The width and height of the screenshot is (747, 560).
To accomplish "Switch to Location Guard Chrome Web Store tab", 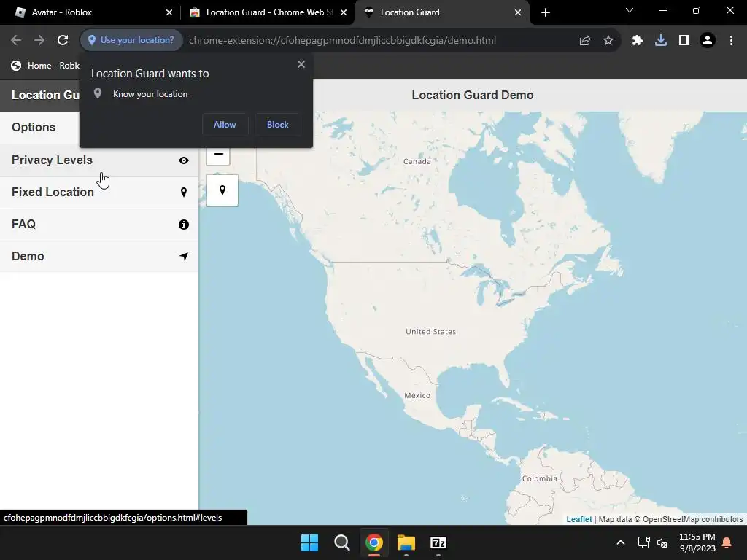I will [x=267, y=12].
